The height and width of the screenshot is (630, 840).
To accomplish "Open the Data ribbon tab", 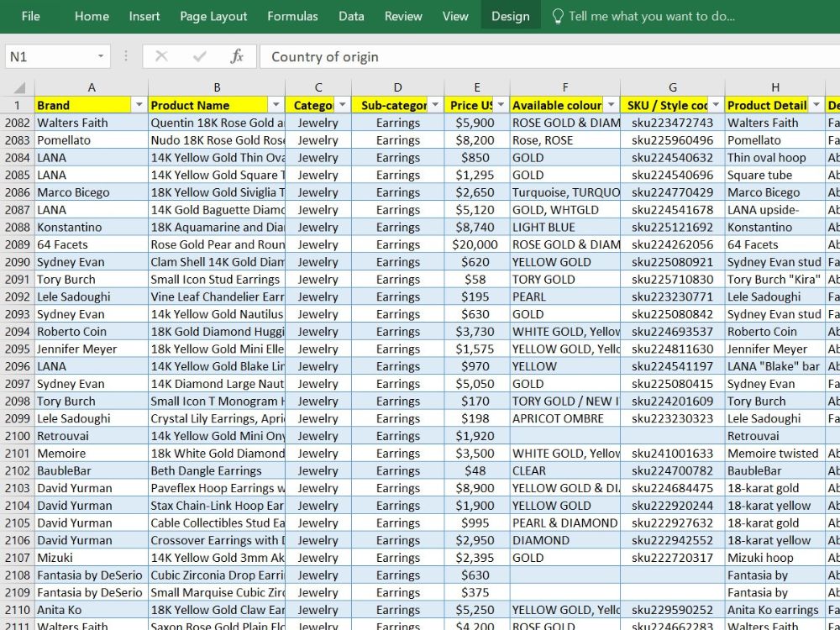I will pos(351,16).
